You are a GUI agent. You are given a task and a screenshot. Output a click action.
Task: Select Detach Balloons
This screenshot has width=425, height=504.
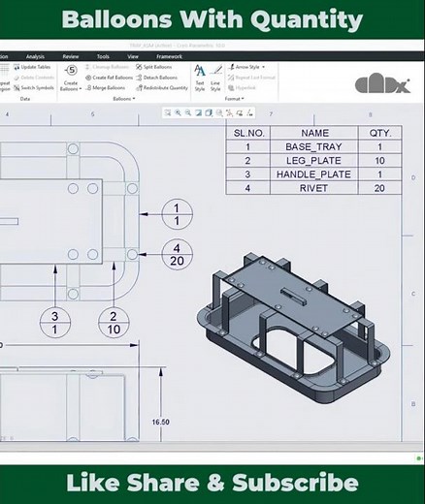point(156,78)
